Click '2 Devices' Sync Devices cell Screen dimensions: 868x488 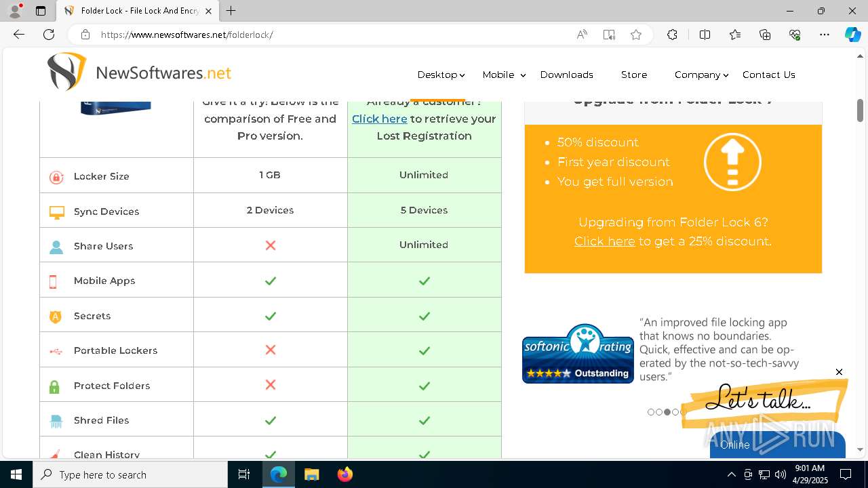click(x=270, y=210)
